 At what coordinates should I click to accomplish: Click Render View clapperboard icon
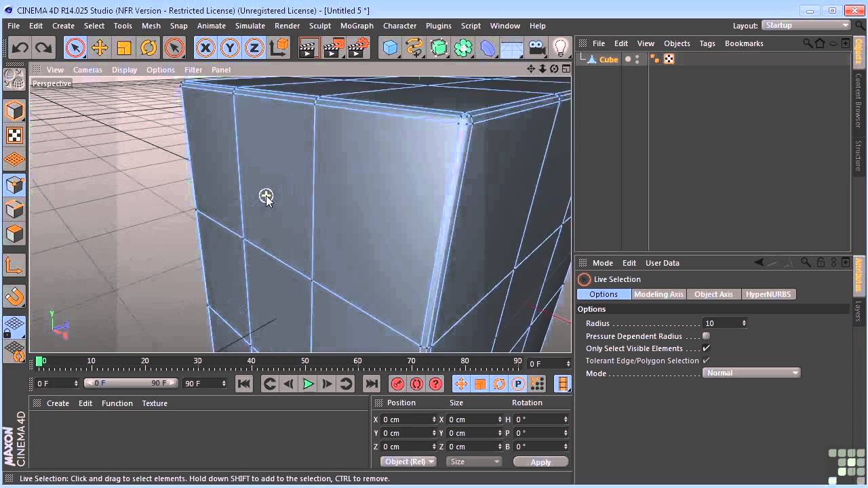[309, 47]
